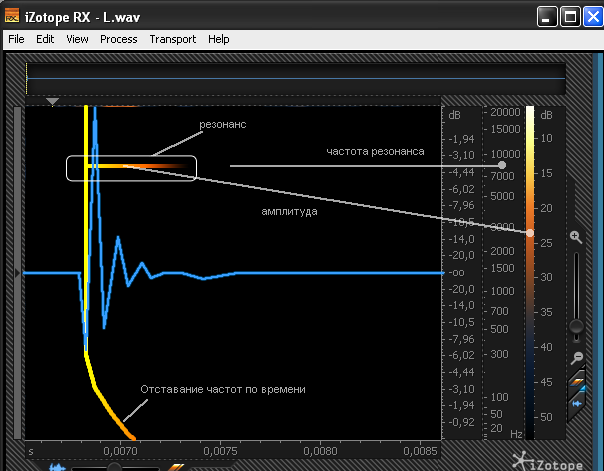Close the iZotope RX window
Screen dimensions: 604x471
593,17
